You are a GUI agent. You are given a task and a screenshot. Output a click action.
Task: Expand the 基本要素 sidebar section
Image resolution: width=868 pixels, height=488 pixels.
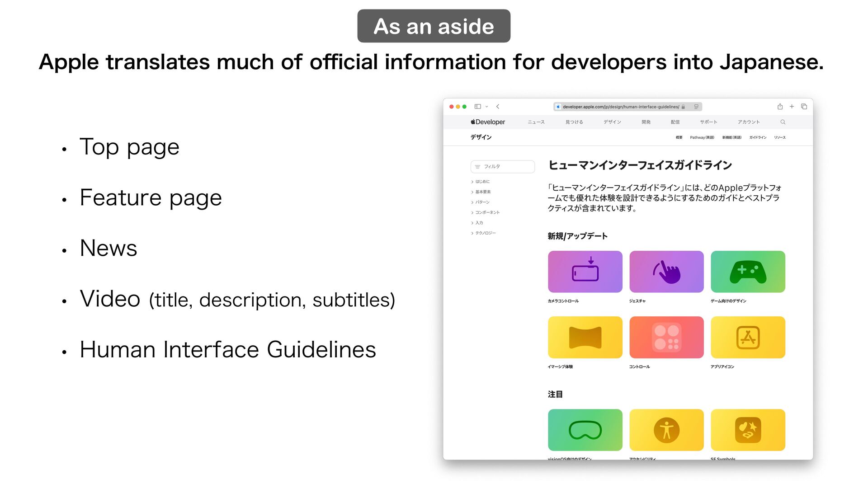481,192
